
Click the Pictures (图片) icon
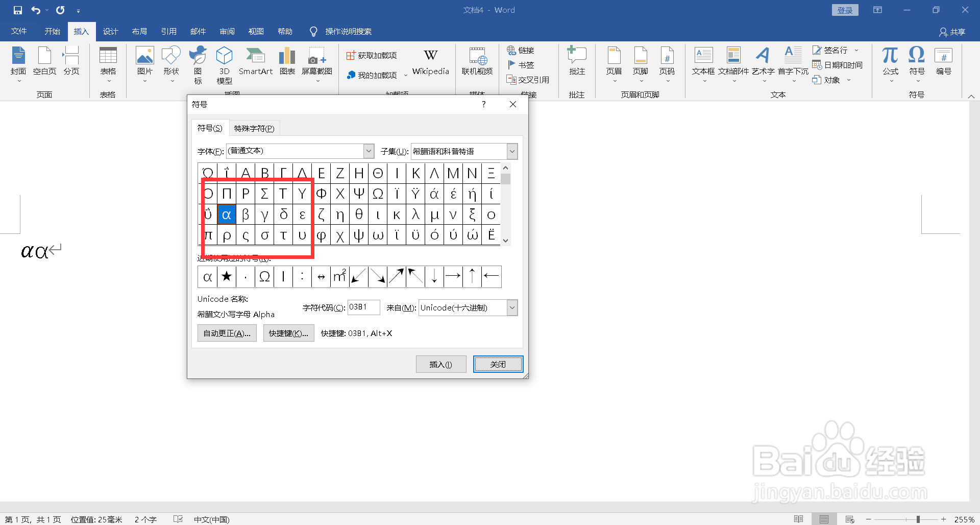point(145,64)
